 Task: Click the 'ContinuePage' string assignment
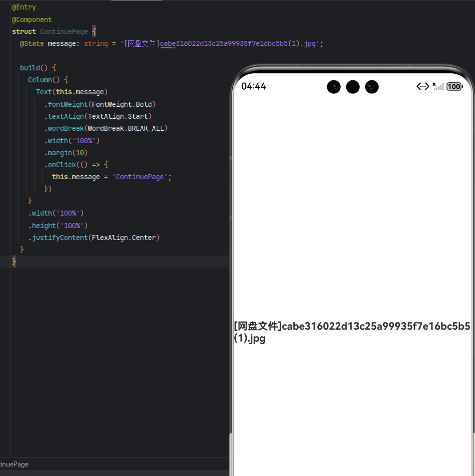(112, 177)
